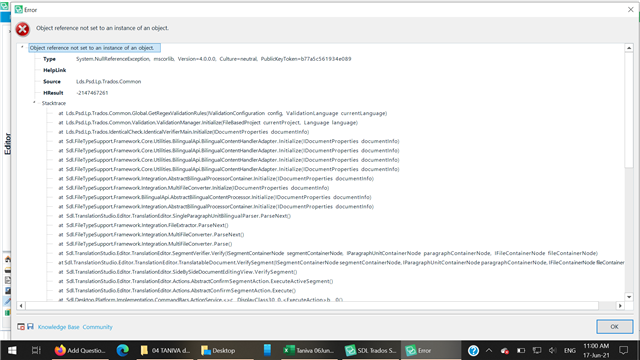Select the AbstractConfirmSegmentAction.Execute() stack line

(177, 291)
